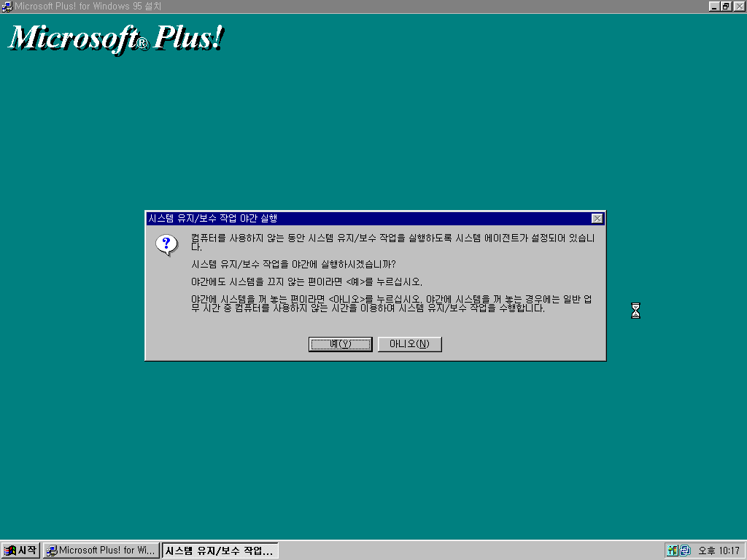Click the dialog title 시스템 유지/보수 작업 야간 실행
This screenshot has height=560, width=747.
tap(212, 219)
